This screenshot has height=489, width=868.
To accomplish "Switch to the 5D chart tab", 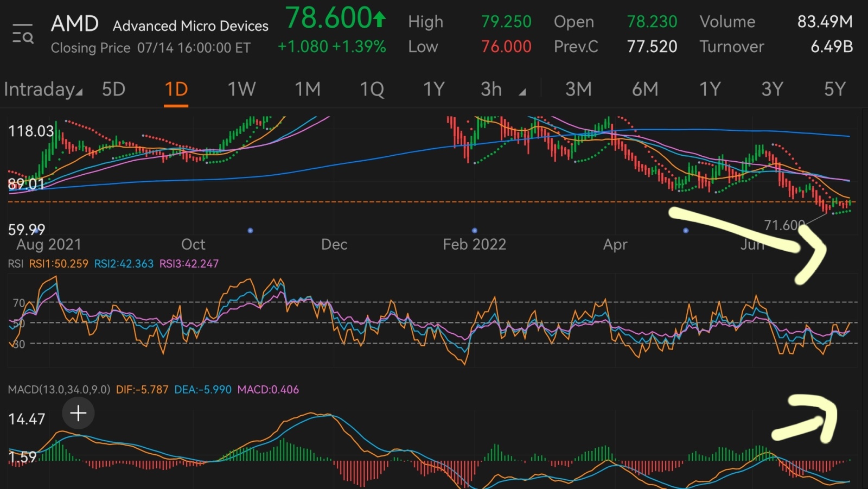I will pos(113,89).
